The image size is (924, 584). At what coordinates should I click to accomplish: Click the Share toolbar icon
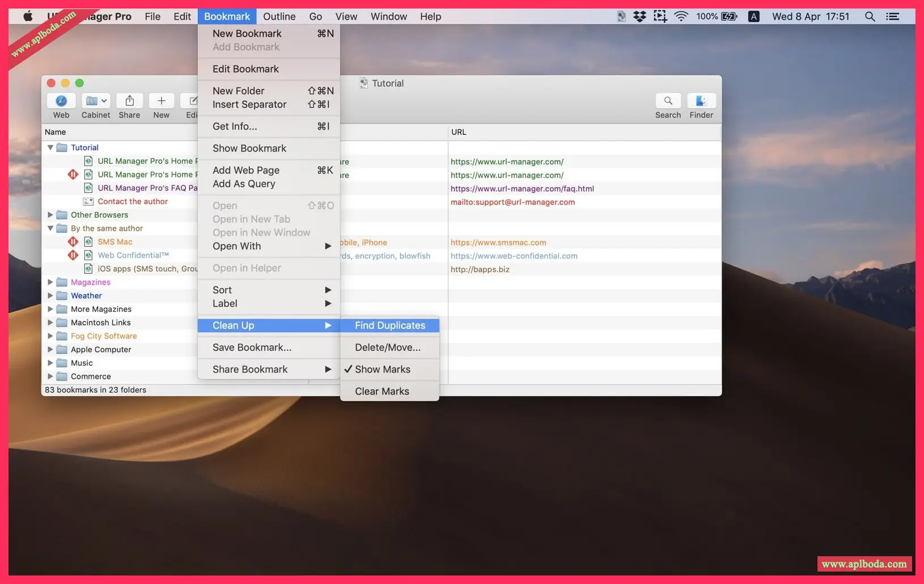pyautogui.click(x=129, y=101)
